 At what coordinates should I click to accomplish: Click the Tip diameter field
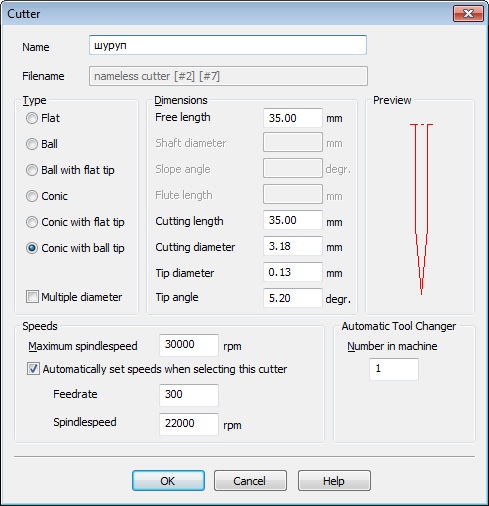[293, 272]
